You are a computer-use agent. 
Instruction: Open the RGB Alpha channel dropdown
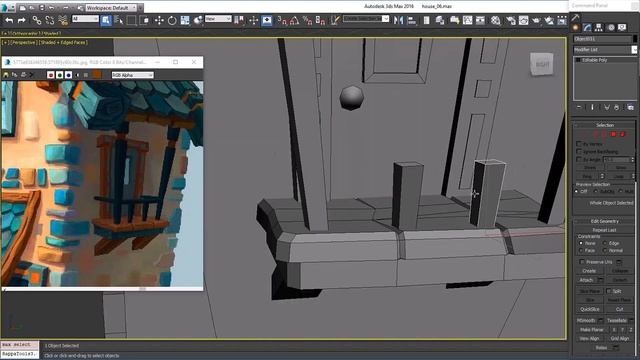pos(133,75)
